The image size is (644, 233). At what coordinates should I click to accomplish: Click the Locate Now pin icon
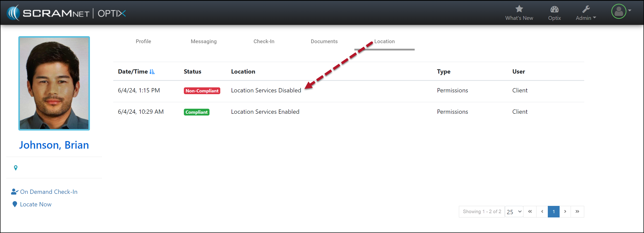(15, 204)
